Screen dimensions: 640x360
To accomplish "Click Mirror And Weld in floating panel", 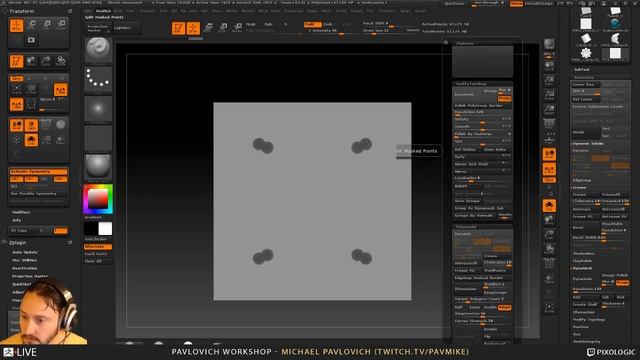I will [482, 164].
